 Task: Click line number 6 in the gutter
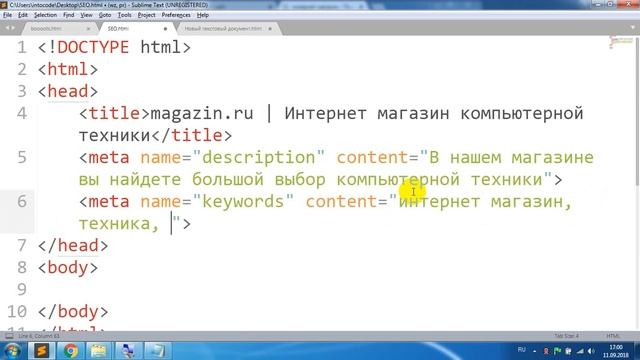tap(22, 201)
